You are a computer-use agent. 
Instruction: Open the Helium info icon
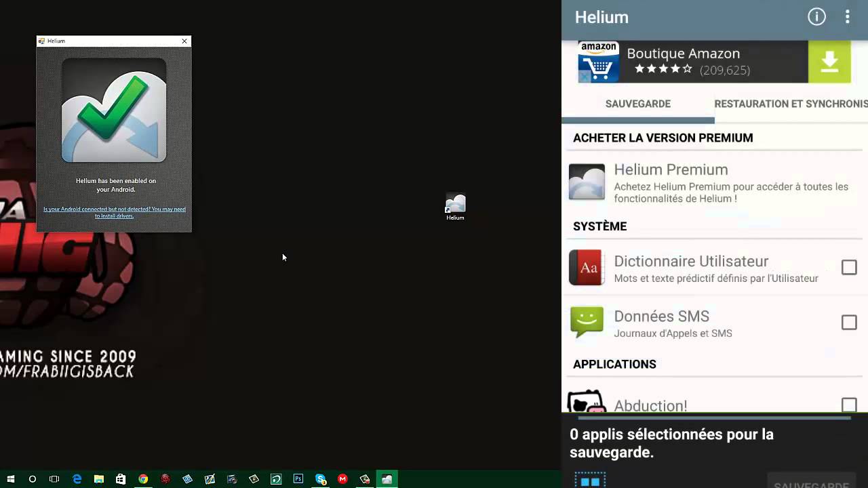click(x=816, y=17)
